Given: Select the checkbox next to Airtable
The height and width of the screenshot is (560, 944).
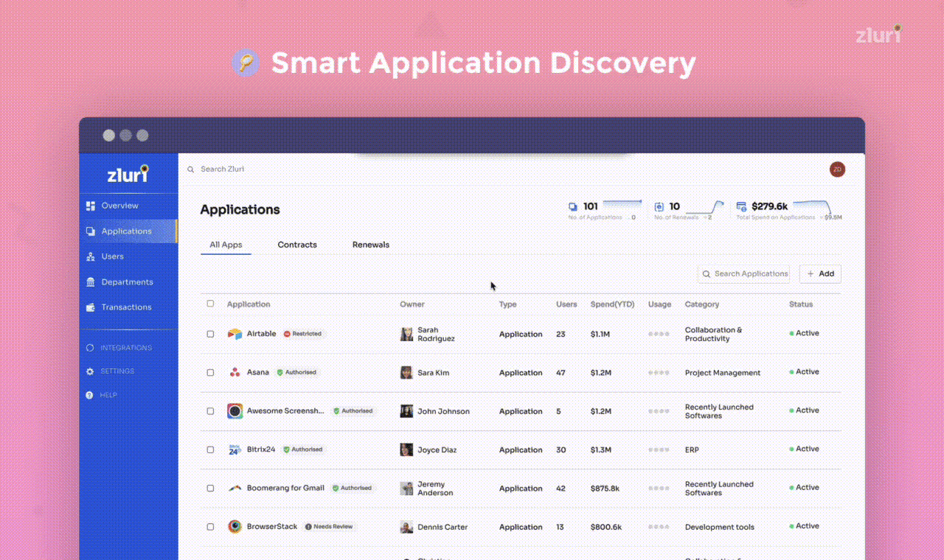Looking at the screenshot, I should pos(210,333).
